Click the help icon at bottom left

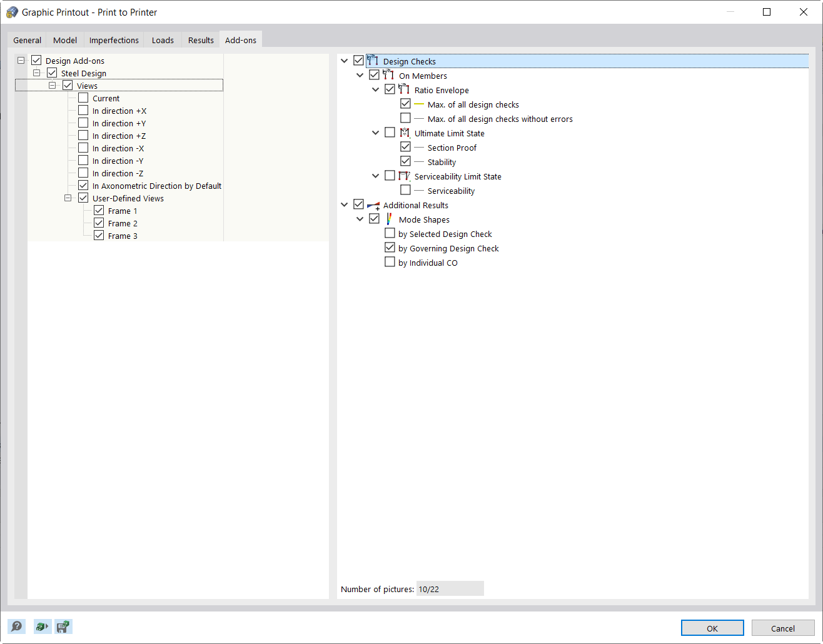point(17,626)
